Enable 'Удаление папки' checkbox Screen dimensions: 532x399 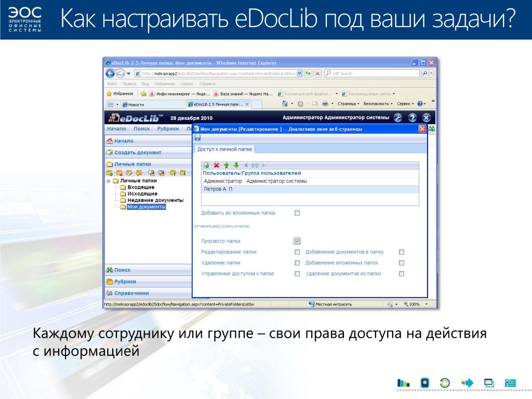(297, 263)
